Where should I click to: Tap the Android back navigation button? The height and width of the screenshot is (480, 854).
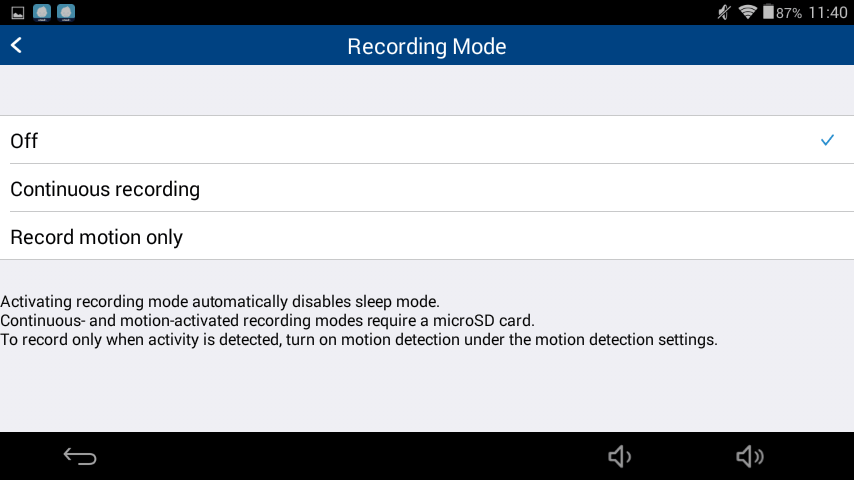tap(80, 456)
